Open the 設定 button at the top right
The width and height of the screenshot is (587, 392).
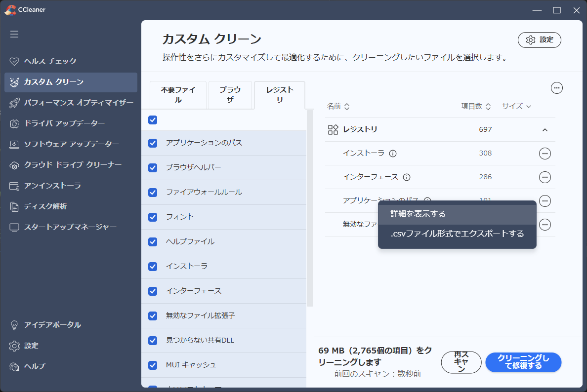[x=539, y=40]
